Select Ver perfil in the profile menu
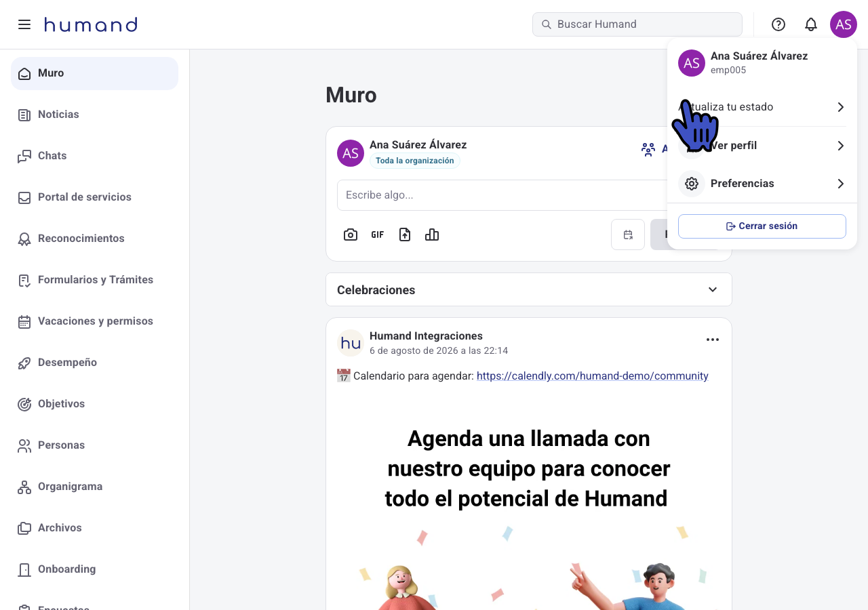 [762, 146]
